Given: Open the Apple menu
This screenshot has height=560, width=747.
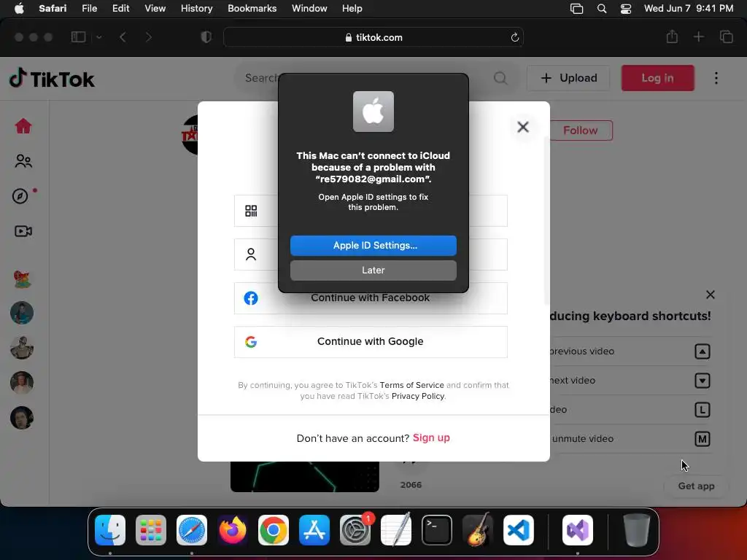Looking at the screenshot, I should 19,9.
